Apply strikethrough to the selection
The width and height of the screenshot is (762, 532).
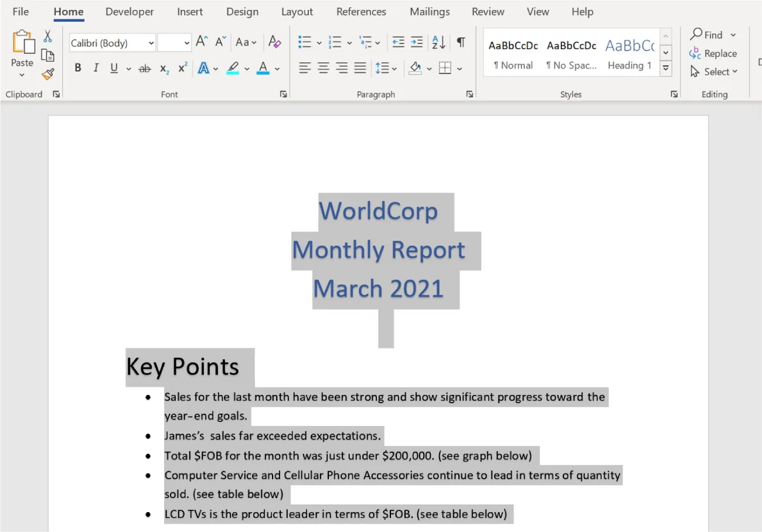[144, 68]
